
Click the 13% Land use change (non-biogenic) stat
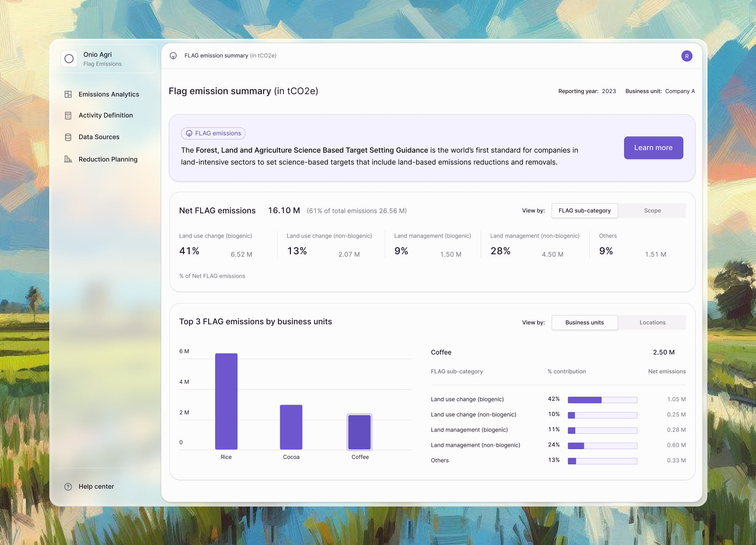tap(297, 251)
